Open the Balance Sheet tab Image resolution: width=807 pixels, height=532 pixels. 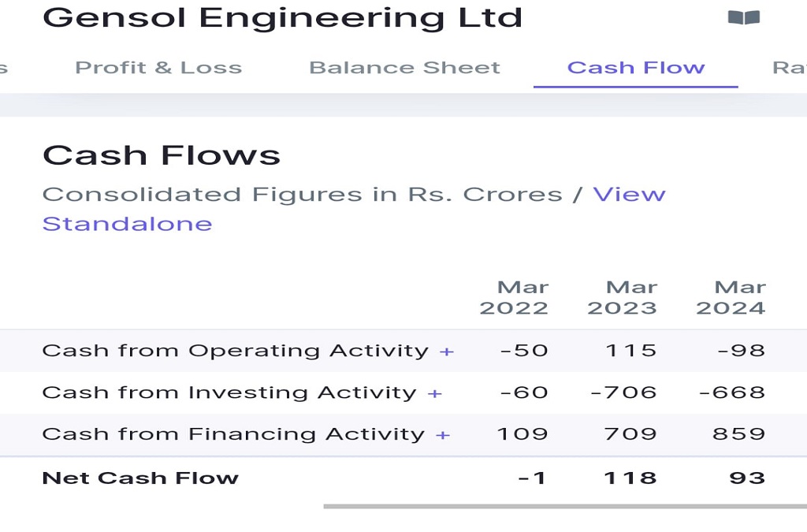pos(404,68)
